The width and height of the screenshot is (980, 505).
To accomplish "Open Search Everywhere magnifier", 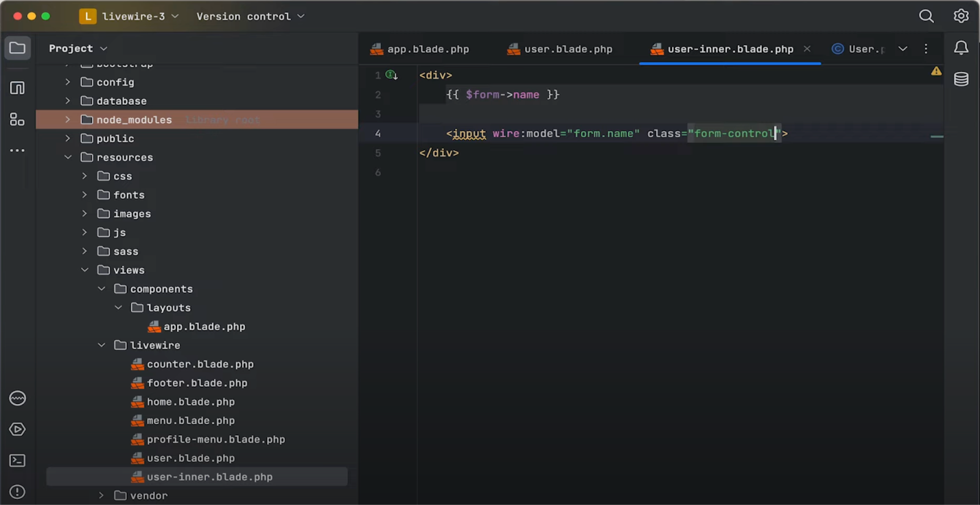I will tap(926, 16).
